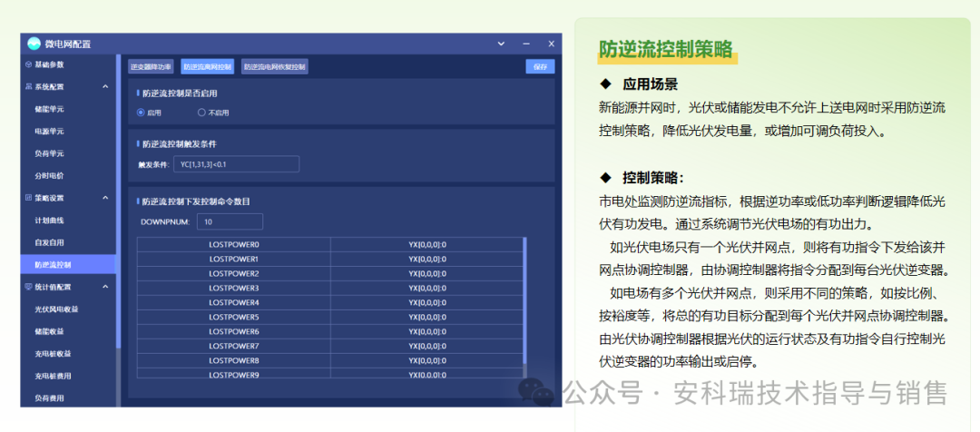The height and width of the screenshot is (432, 980).
Task: Open the title bar dropdown chevron
Action: 501,44
